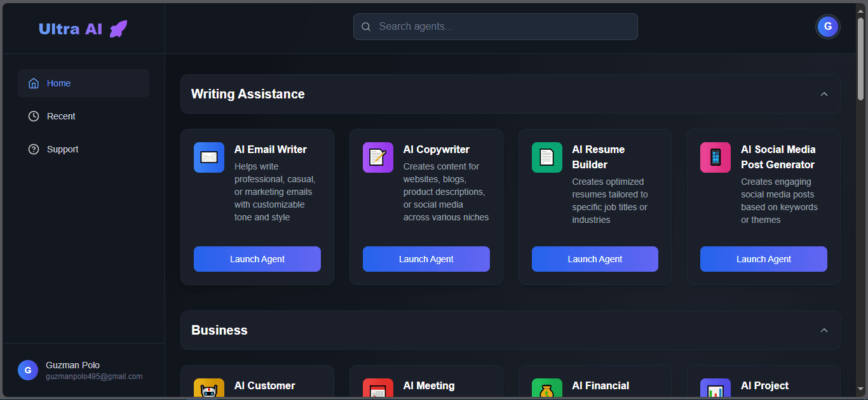This screenshot has height=400, width=868.
Task: Collapse the Writing Assistance section chevron
Action: coord(824,94)
